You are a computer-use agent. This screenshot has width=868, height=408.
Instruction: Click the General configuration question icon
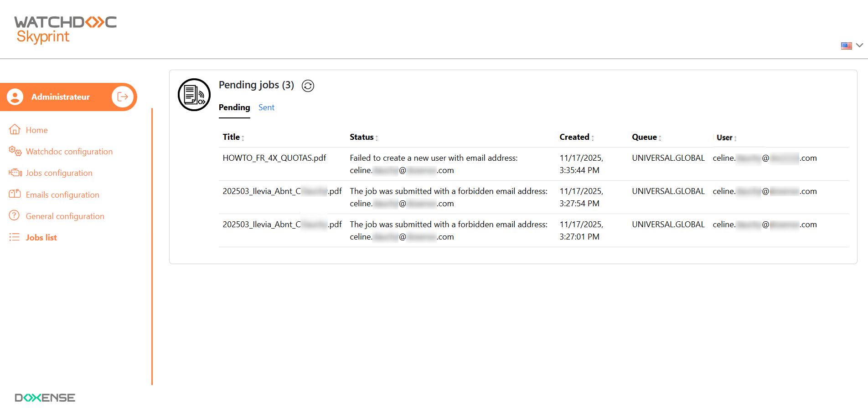pyautogui.click(x=15, y=215)
